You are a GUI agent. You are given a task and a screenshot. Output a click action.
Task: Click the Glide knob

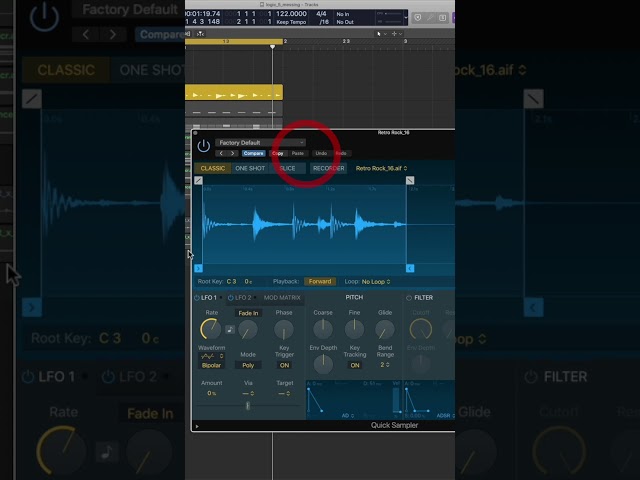coord(385,329)
